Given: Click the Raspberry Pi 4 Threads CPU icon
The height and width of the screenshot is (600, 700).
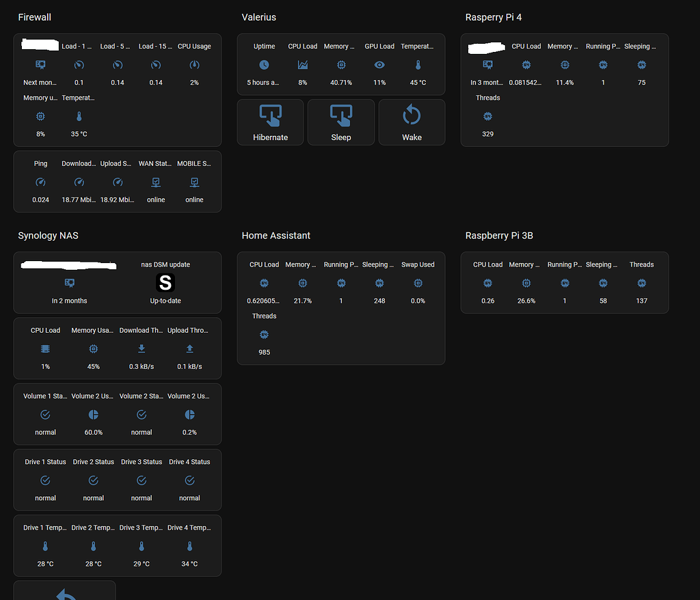Looking at the screenshot, I should [487, 116].
